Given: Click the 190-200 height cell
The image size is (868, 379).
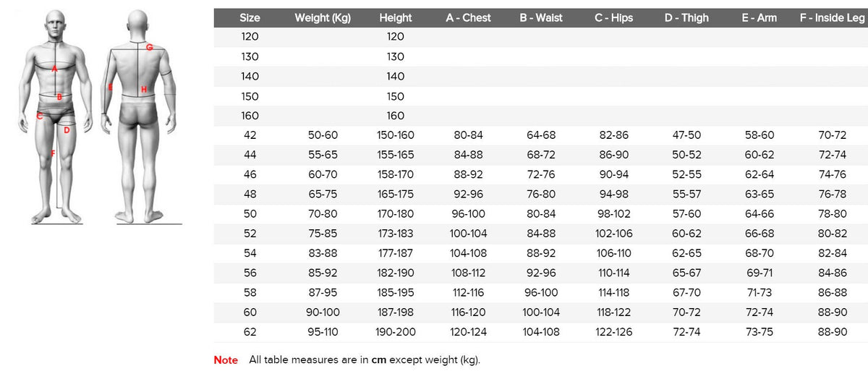Looking at the screenshot, I should click(395, 332).
